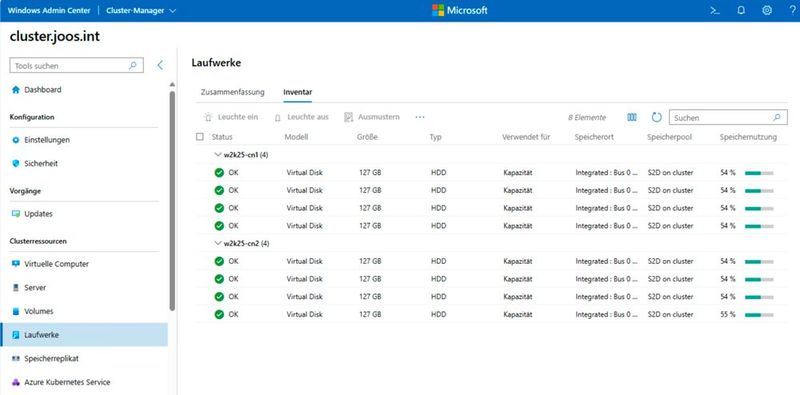The image size is (800, 395).
Task: Open the Cluster-Manager dropdown
Action: click(x=141, y=10)
